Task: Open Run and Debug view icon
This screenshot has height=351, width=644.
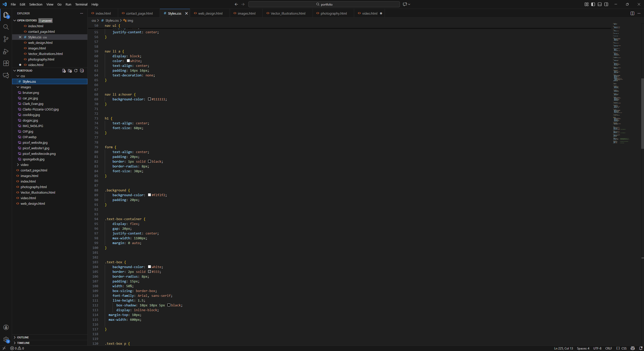Action: (x=6, y=51)
